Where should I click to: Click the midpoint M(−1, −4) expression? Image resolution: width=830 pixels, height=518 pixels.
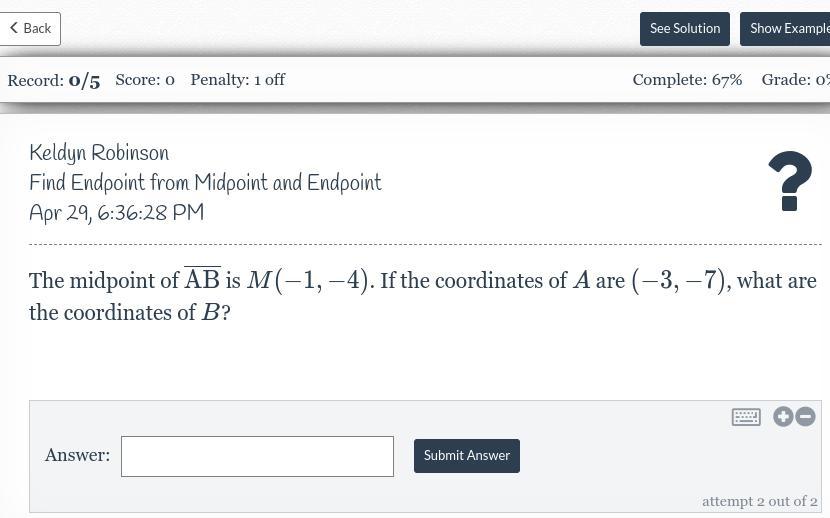308,281
